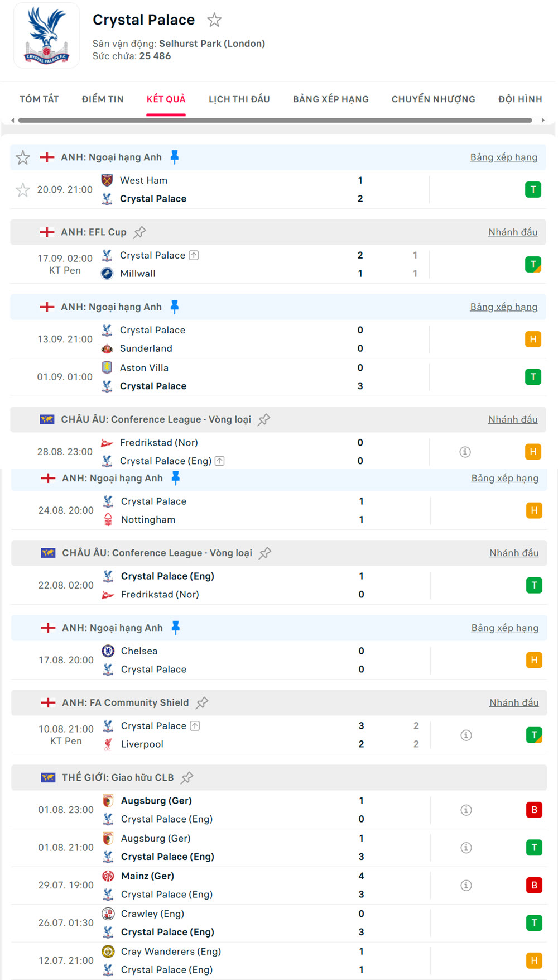Click the Crystal Palace club crest logo
The height and width of the screenshot is (980, 558).
(47, 36)
